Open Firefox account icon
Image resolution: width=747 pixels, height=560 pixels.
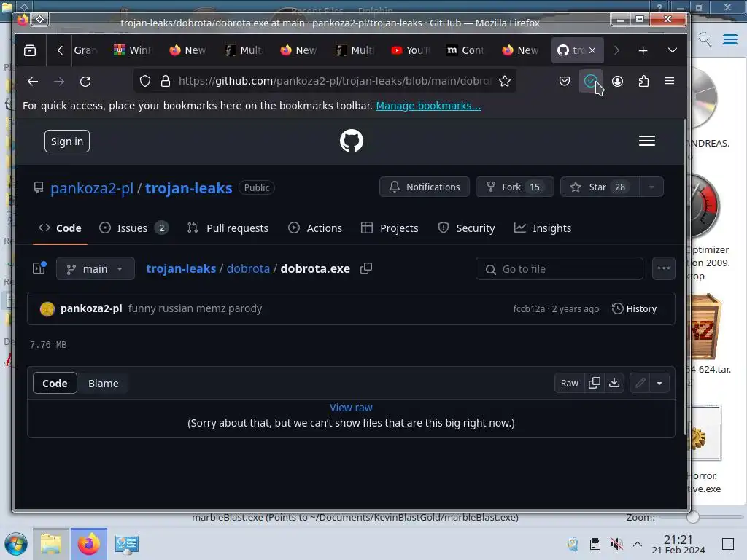(617, 82)
